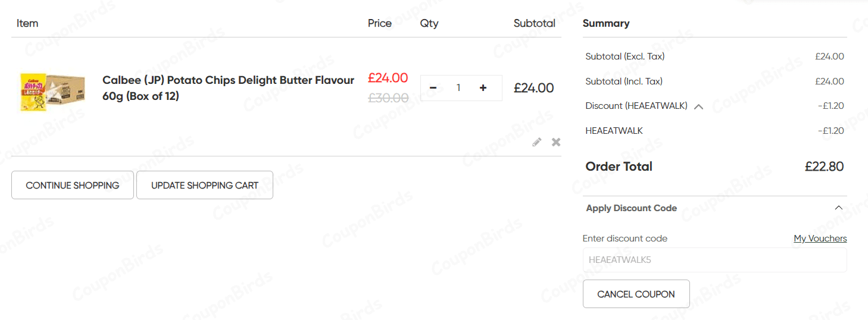This screenshot has width=868, height=320.
Task: Select the Order Total amount £22.80
Action: pos(824,167)
